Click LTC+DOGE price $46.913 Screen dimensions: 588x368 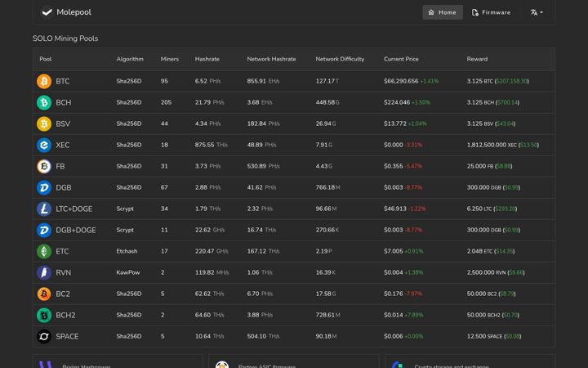[x=395, y=209]
